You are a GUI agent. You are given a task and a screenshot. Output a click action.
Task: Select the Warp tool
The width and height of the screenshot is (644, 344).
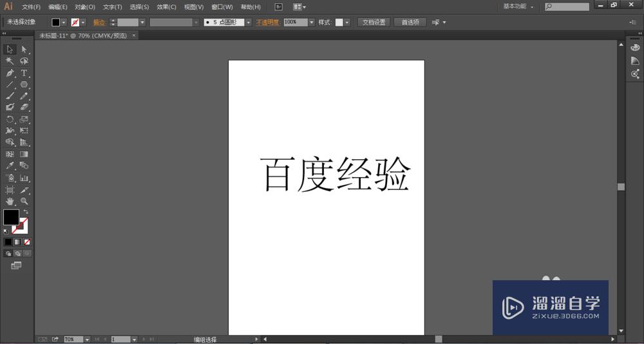pos(10,131)
